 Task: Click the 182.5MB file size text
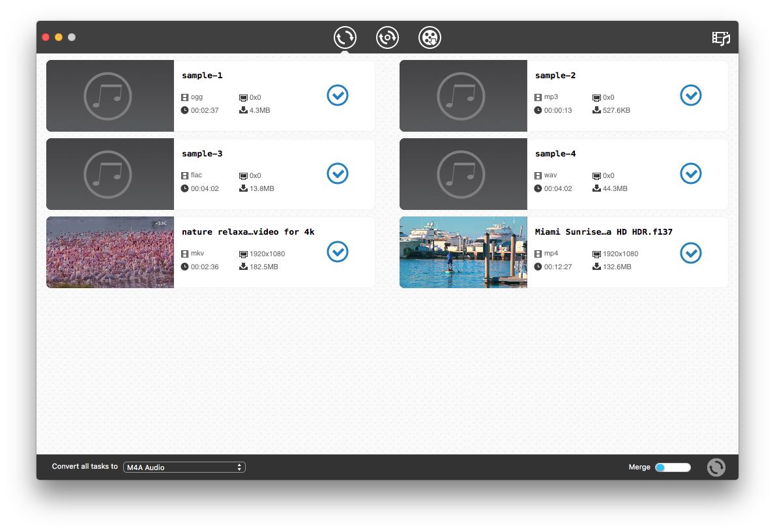point(264,267)
